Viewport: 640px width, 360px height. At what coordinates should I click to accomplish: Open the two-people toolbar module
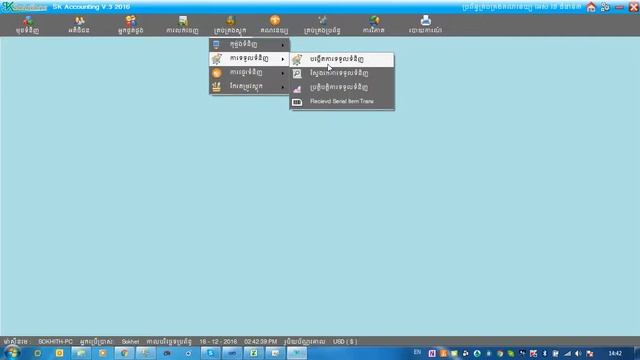point(79,25)
